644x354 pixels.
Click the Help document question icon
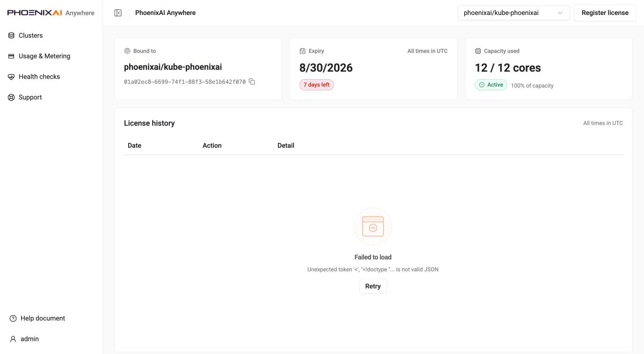coord(13,318)
